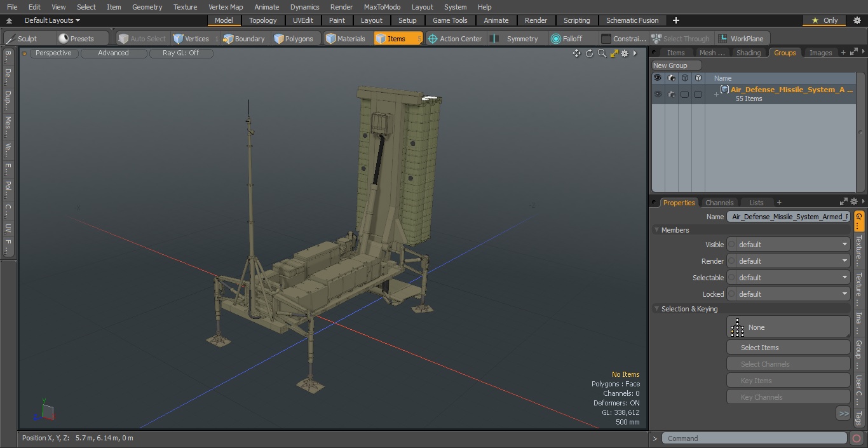Viewport: 868px width, 448px height.
Task: Switch to the Shading panel tab
Action: pyautogui.click(x=749, y=53)
